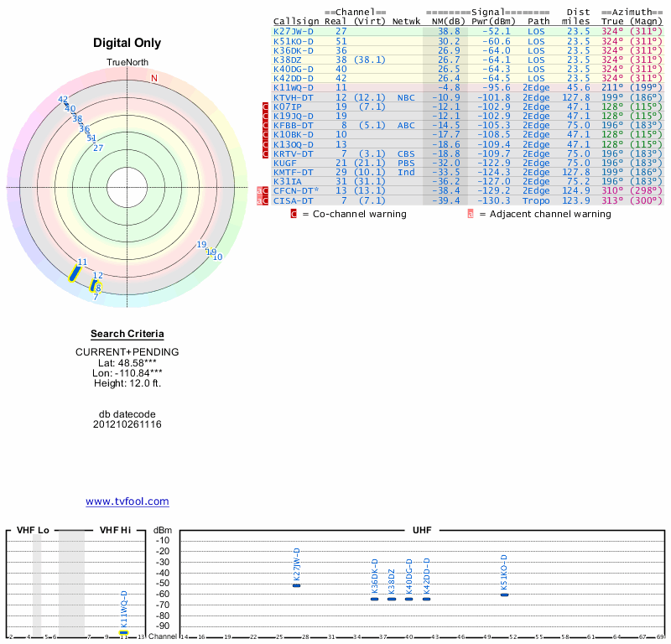Screen dimensions: 671x644
Task: Click callsign K51KO-D in the table
Action: [x=293, y=41]
